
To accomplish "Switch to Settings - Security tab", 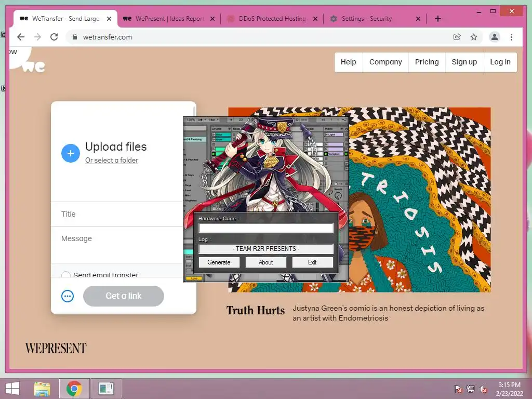I will (x=375, y=19).
